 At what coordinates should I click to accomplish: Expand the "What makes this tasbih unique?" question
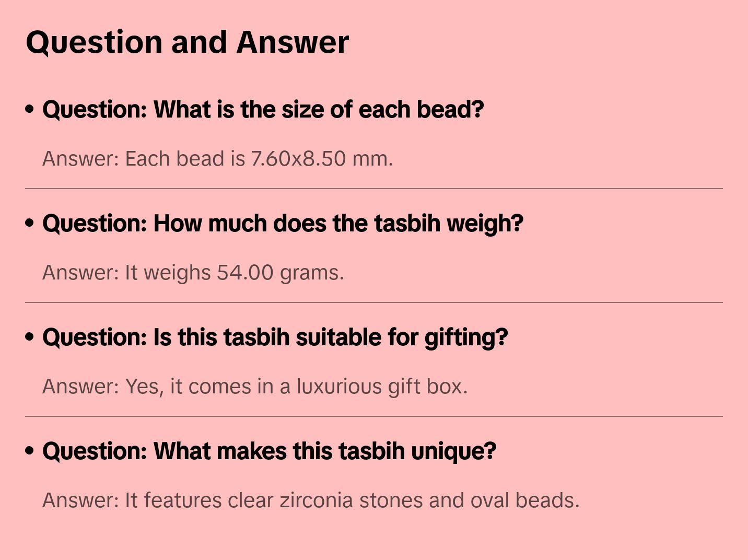[269, 451]
